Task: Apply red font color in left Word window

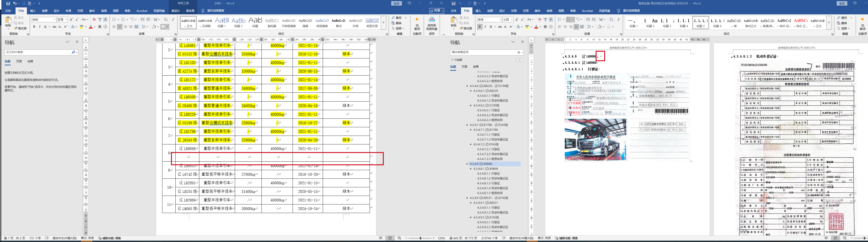Action: pyautogui.click(x=90, y=27)
